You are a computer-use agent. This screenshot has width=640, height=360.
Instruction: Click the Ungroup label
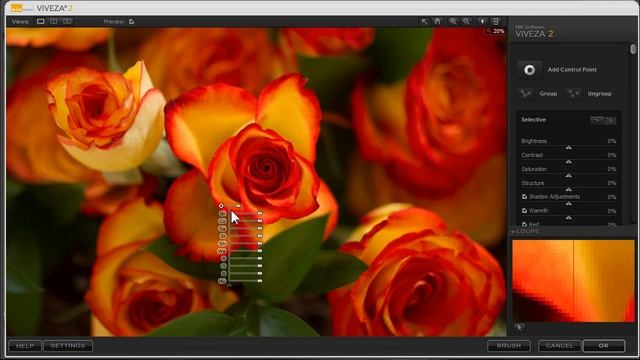click(x=599, y=94)
